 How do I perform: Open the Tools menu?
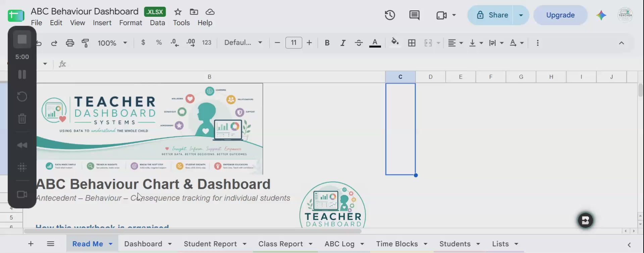click(181, 23)
